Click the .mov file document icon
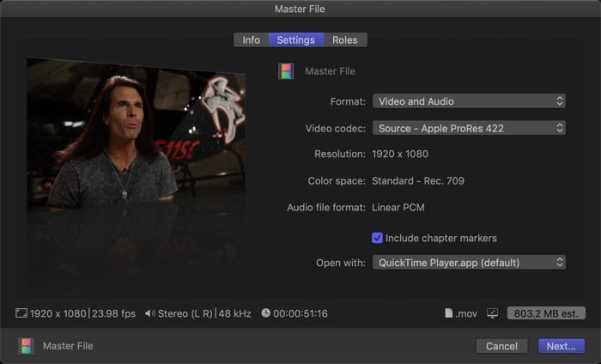This screenshot has width=601, height=364. pyautogui.click(x=448, y=313)
